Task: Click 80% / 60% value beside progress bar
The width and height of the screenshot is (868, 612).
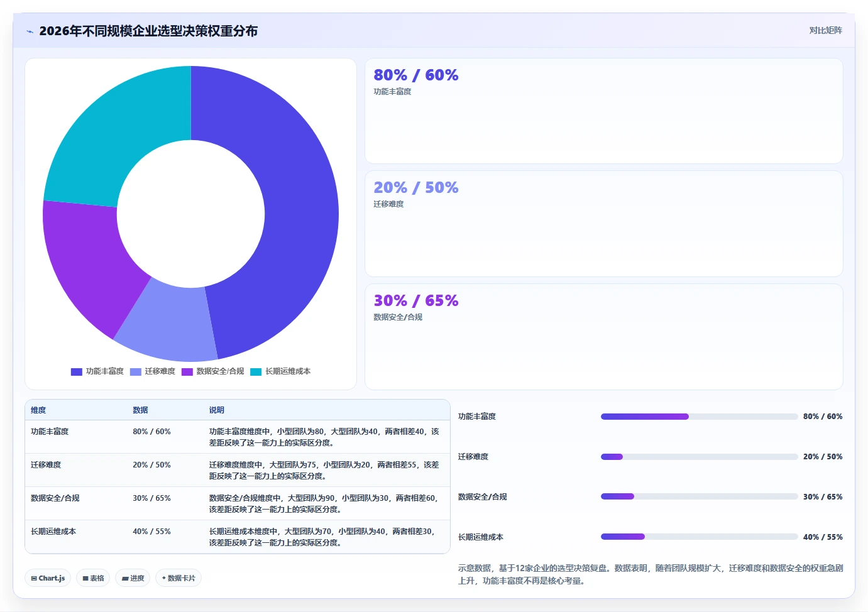Action: coord(823,417)
